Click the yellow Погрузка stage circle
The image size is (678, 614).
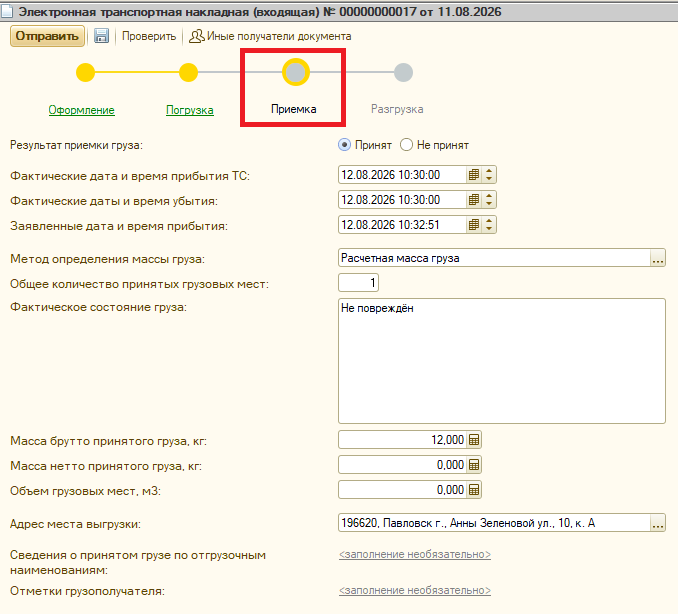(x=189, y=72)
